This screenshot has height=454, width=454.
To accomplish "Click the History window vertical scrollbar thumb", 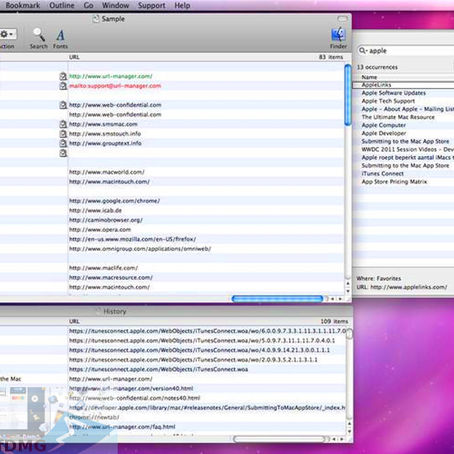I will [349, 334].
